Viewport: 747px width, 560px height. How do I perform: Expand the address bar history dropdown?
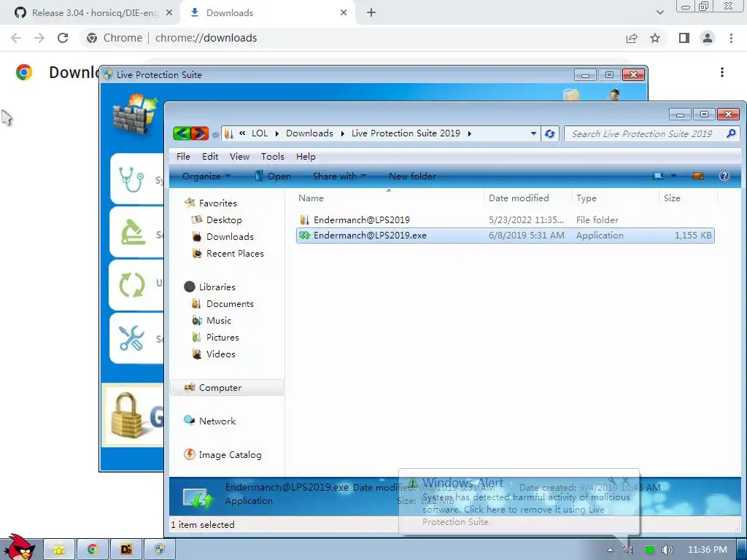[x=533, y=134]
